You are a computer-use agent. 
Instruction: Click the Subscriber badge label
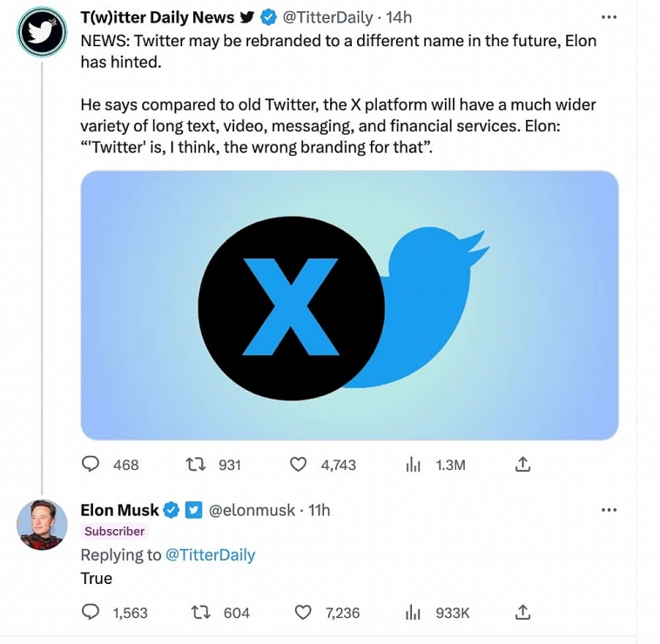pyautogui.click(x=114, y=531)
